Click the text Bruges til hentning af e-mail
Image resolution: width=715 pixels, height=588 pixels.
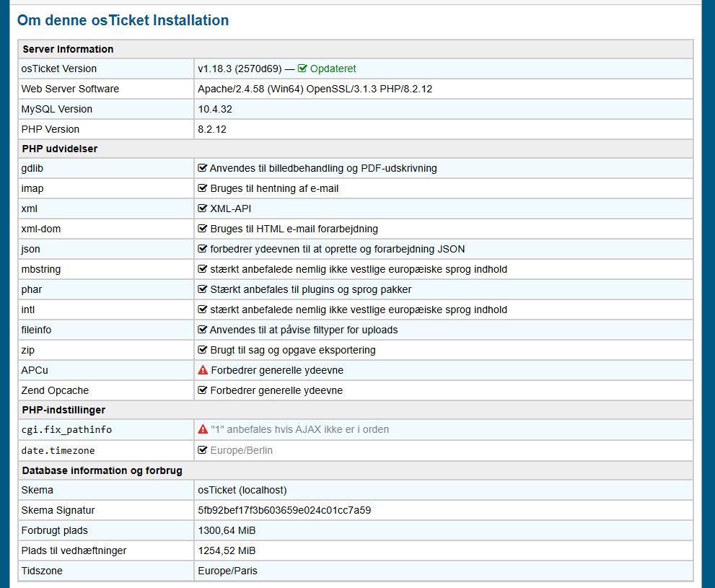[274, 188]
